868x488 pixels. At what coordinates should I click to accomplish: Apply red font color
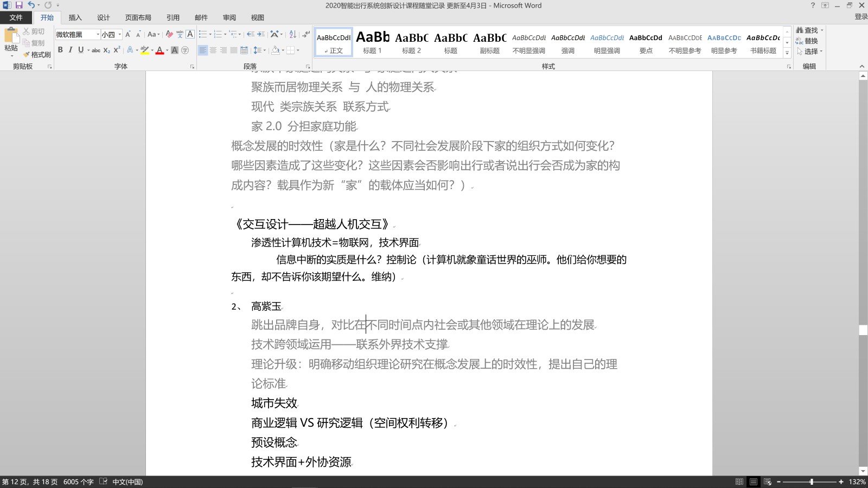pos(160,50)
